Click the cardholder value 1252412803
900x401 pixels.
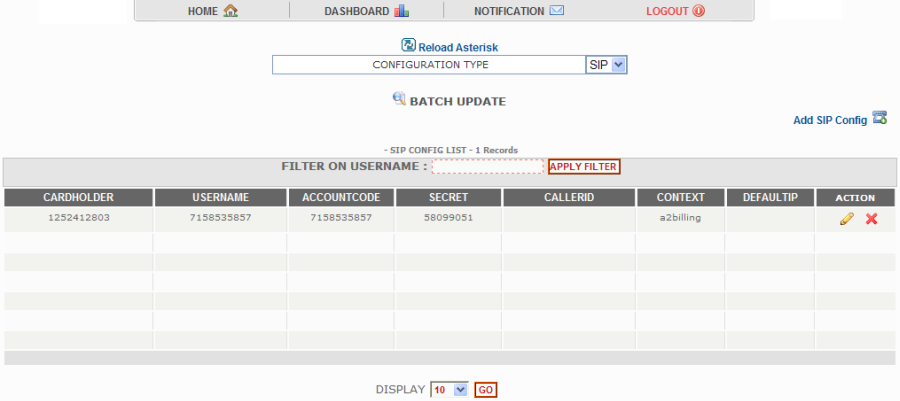pos(79,218)
